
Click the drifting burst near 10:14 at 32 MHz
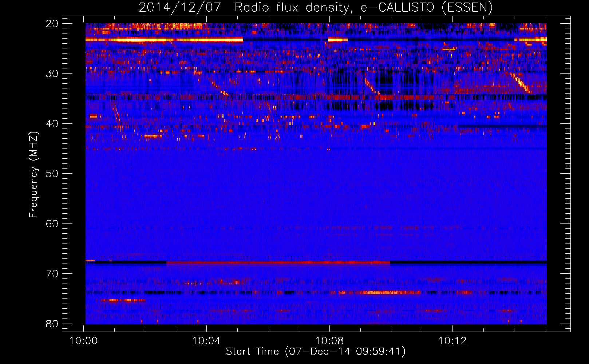tap(521, 83)
